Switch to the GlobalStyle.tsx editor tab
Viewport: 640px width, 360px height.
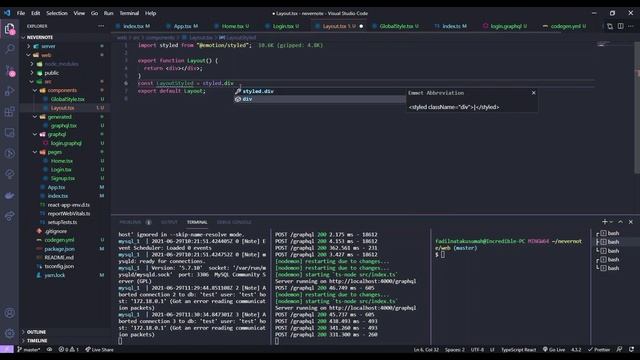click(x=395, y=26)
